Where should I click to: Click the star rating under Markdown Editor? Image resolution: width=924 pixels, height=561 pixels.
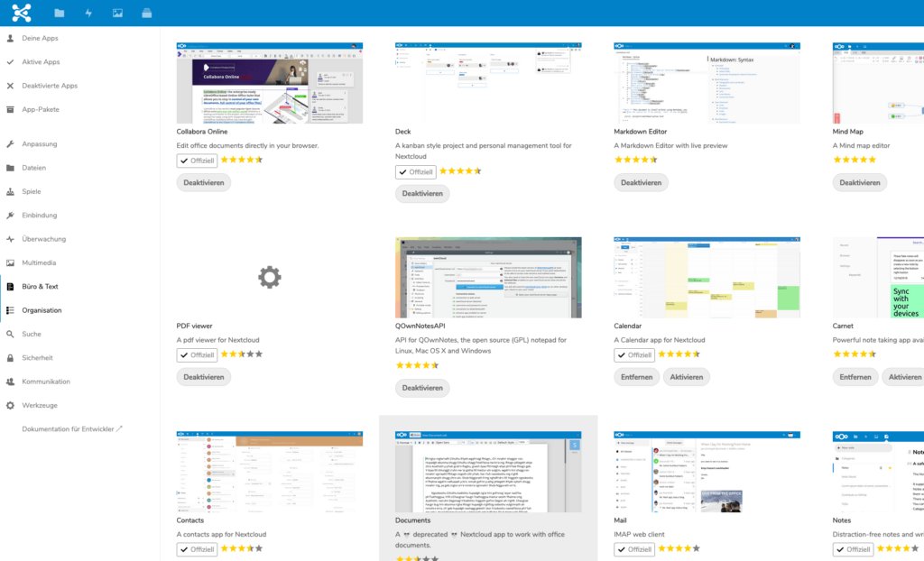[x=636, y=160]
